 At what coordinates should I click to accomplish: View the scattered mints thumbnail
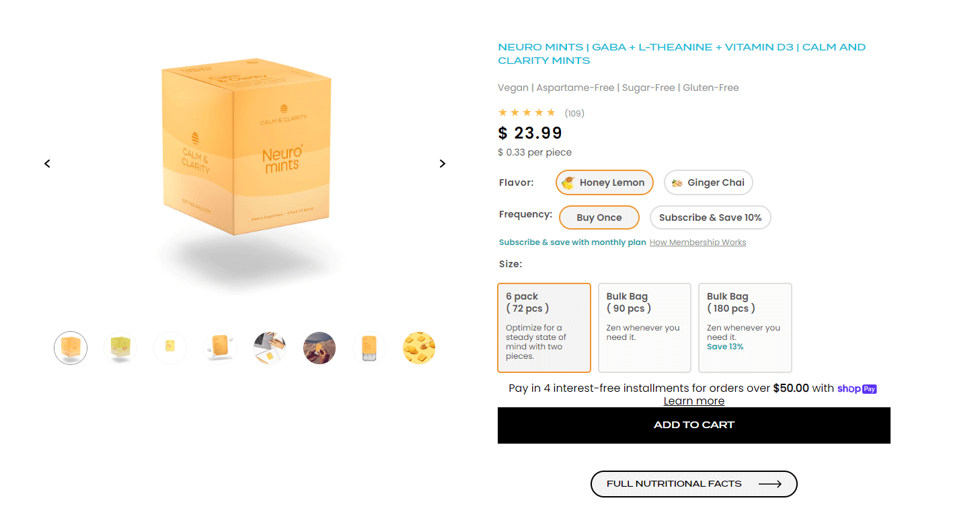click(x=419, y=348)
